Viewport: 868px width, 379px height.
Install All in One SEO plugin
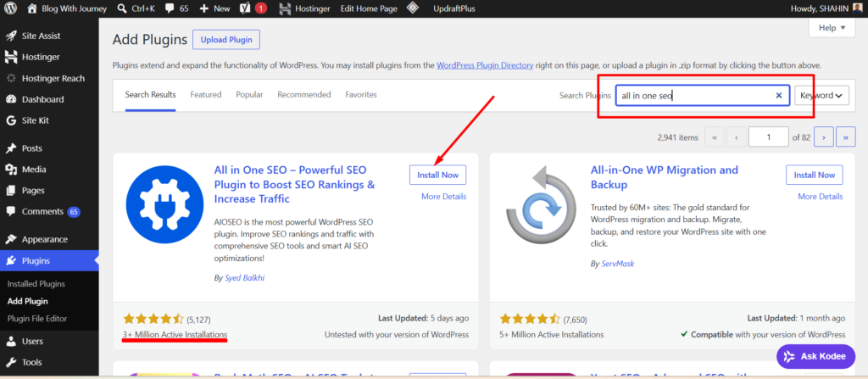click(438, 175)
